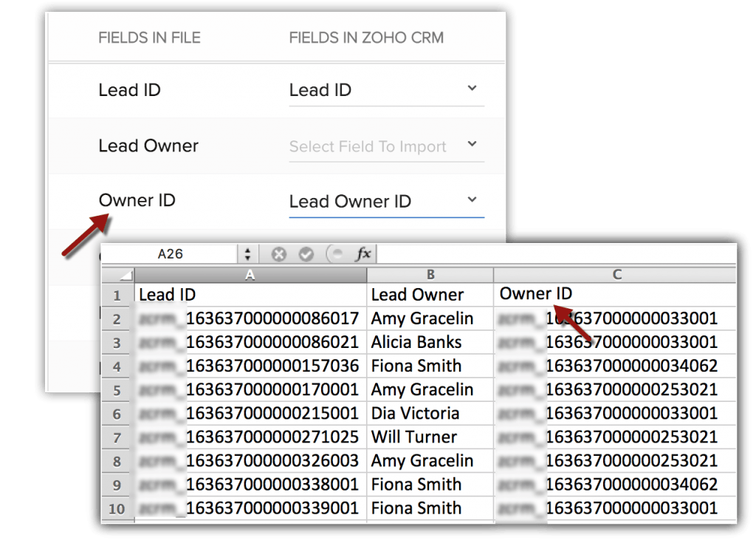Select the Alicia Banks cell
This screenshot has width=756, height=543.
click(430, 342)
